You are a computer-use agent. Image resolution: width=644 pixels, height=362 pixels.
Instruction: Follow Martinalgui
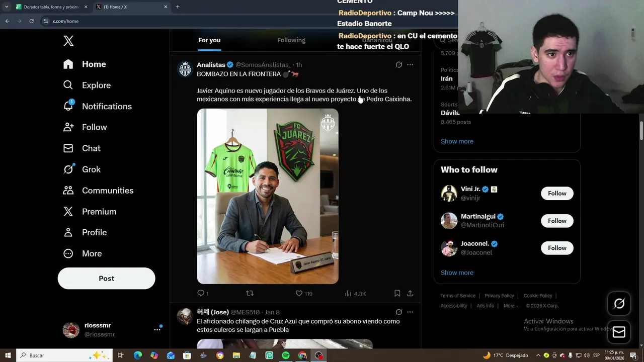[557, 221]
